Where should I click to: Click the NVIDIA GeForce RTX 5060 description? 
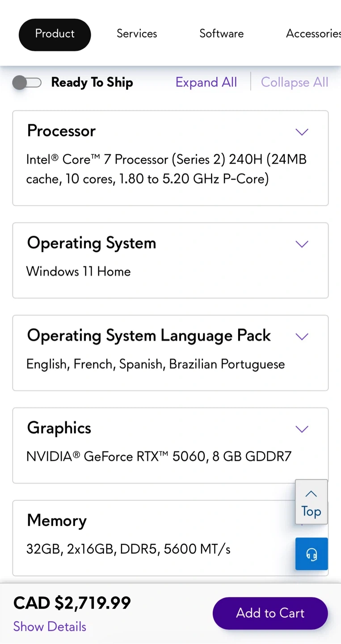pos(159,457)
